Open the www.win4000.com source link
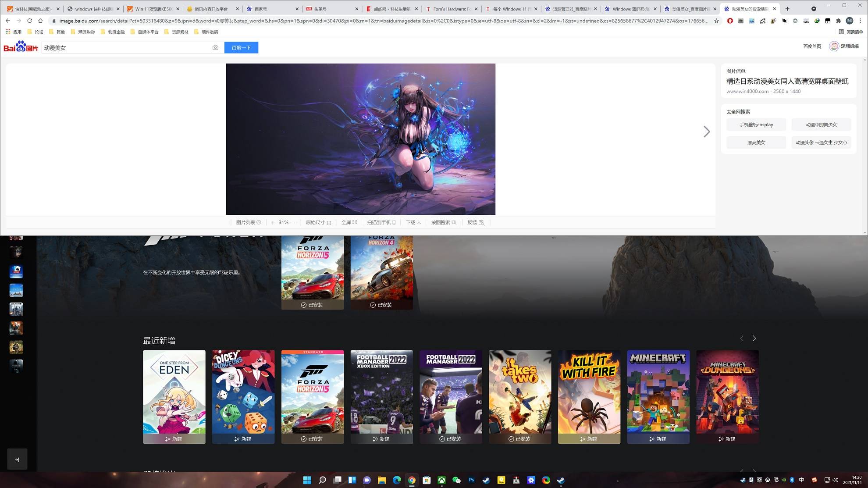This screenshot has width=868, height=488. (x=747, y=91)
